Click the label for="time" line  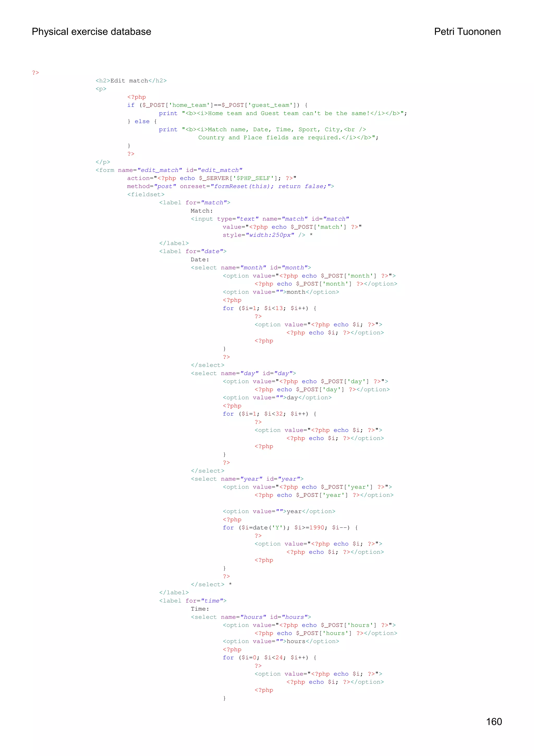pyautogui.click(x=192, y=601)
